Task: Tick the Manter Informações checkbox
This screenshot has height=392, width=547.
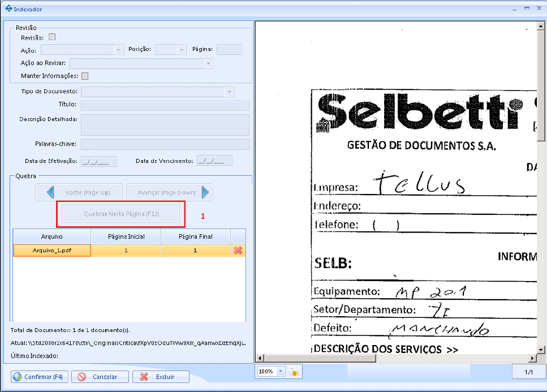Action: pyautogui.click(x=85, y=76)
